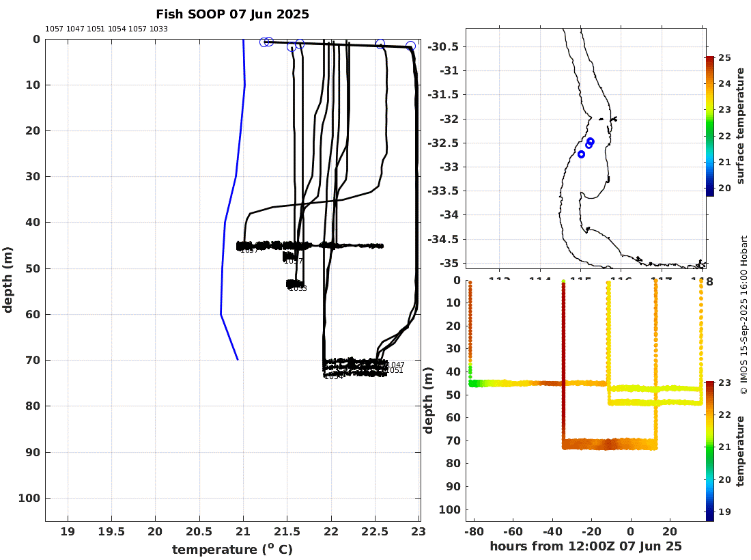Click the '-60' hours axis tick
Screen dimensions: 751x560
(513, 531)
